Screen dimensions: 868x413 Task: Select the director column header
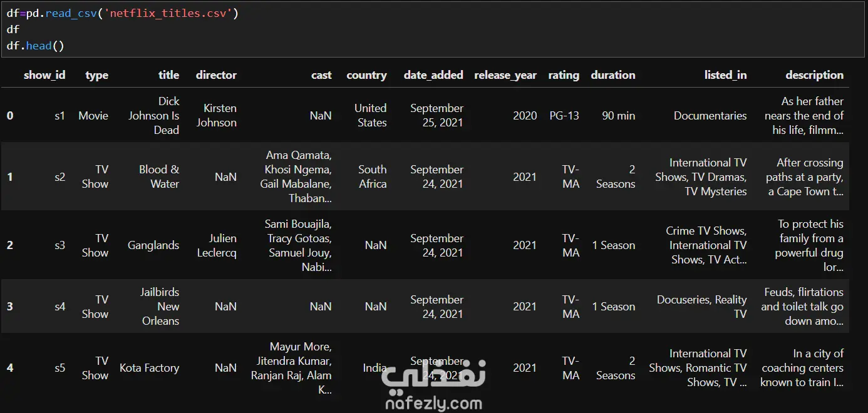point(216,75)
